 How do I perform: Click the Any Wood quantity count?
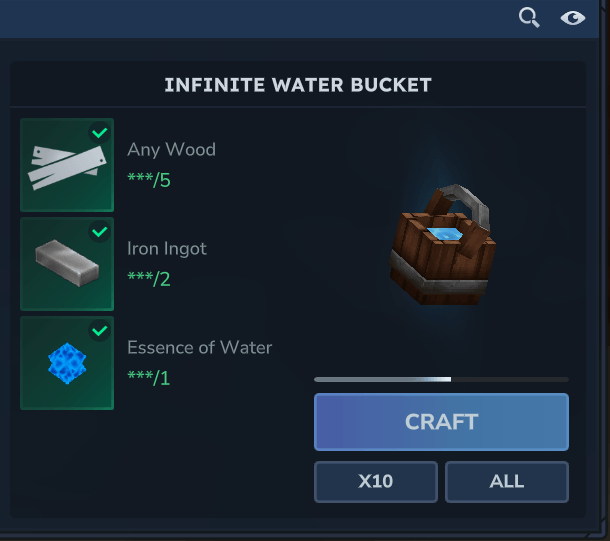149,180
